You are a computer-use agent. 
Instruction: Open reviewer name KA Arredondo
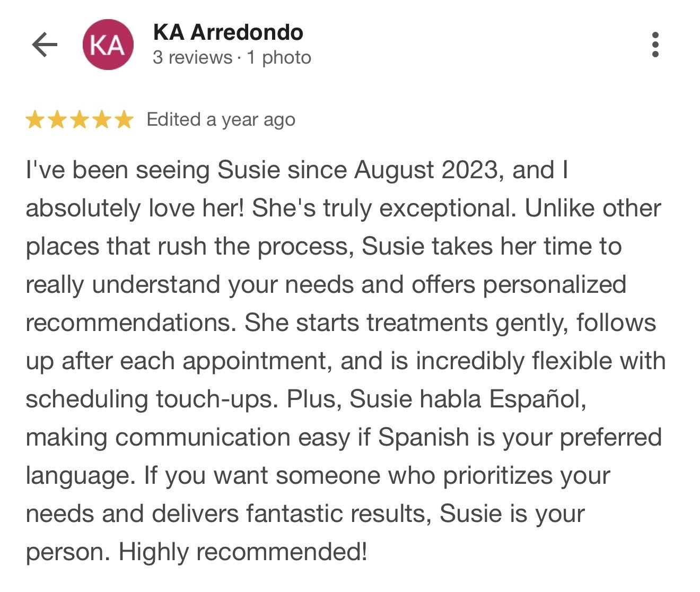click(x=228, y=33)
